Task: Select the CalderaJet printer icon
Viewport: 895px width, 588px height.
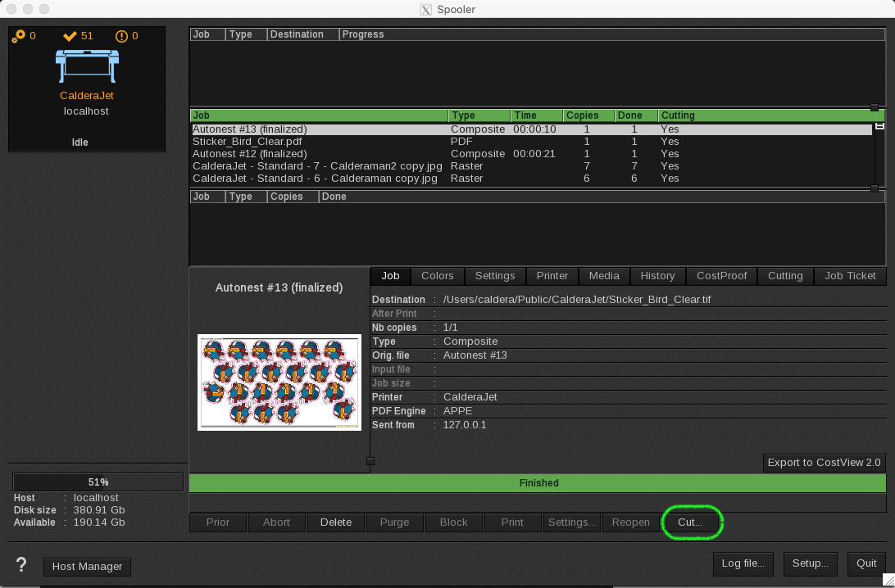Action: tap(87, 66)
